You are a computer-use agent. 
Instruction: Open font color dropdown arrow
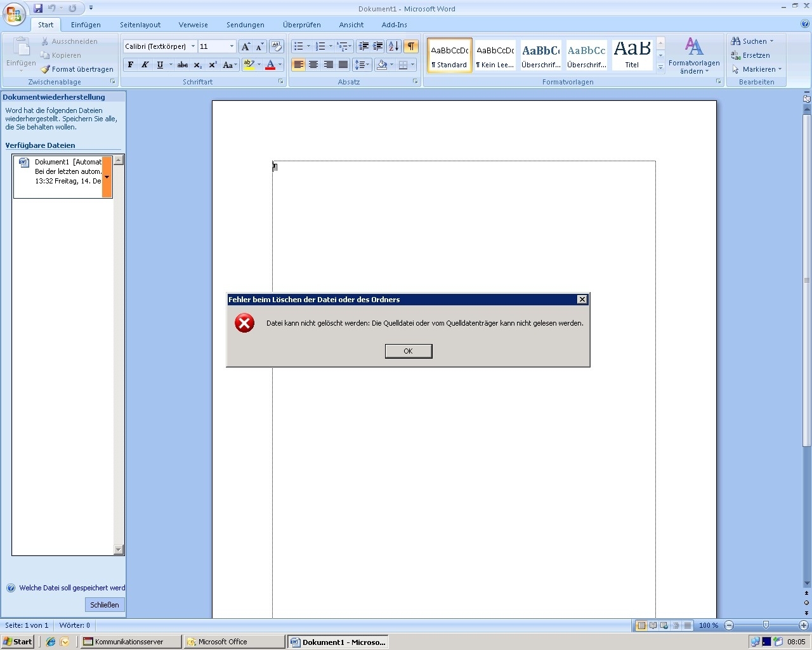coord(280,65)
